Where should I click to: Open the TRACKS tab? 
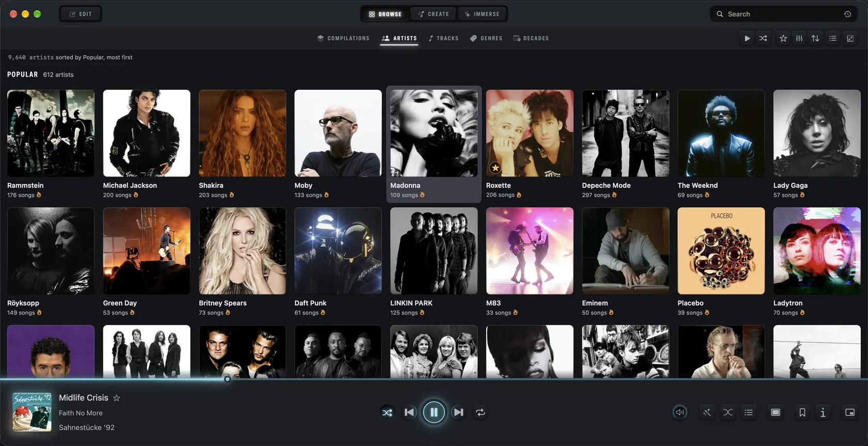443,38
